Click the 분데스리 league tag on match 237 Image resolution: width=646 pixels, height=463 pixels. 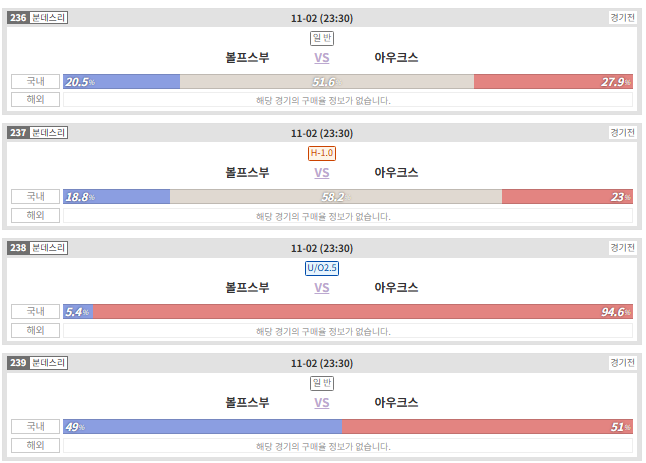48,133
